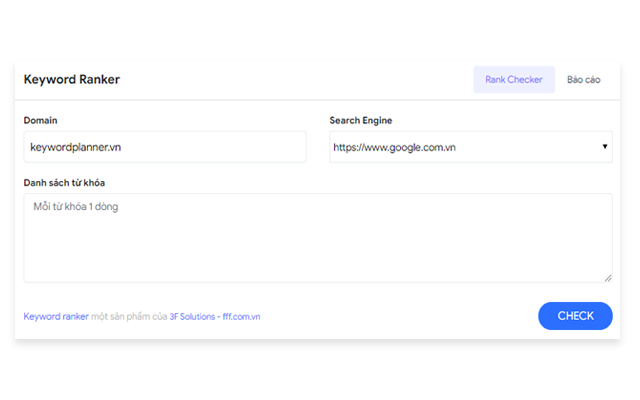Select the https://www.google.com.vn engine value
Image resolution: width=640 pixels, height=400 pixels.
coord(395,147)
